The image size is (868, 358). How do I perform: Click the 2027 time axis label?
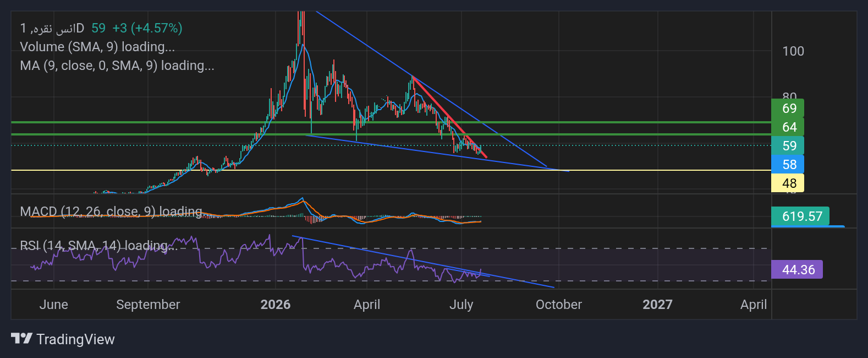point(657,305)
